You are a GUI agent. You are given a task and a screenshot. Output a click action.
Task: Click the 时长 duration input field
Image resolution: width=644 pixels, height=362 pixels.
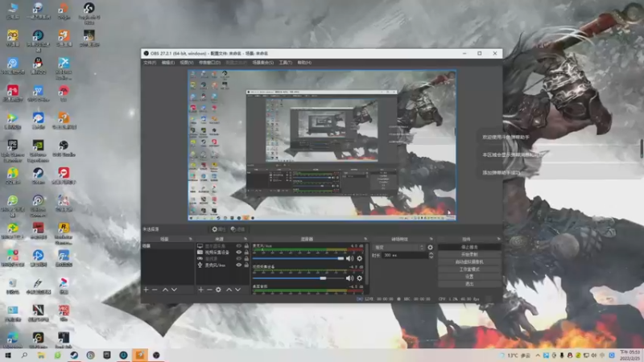tap(405, 255)
